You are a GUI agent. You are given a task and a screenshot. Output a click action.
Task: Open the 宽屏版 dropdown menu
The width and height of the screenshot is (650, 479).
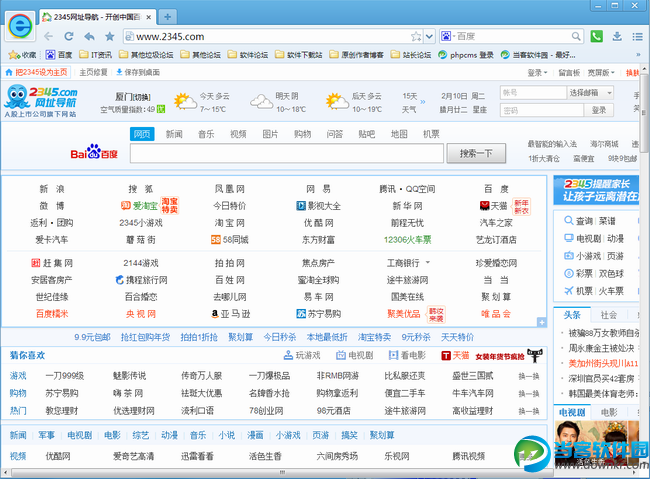tap(601, 72)
